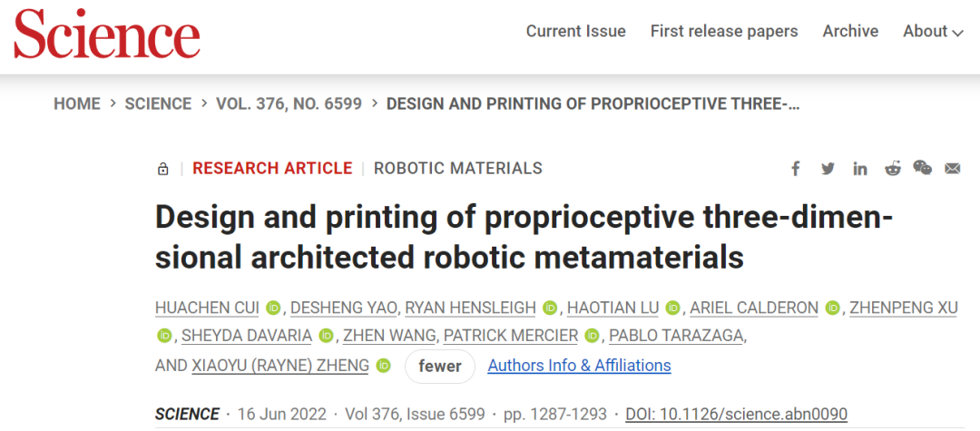
Task: Open First release papers page
Action: pos(724,31)
